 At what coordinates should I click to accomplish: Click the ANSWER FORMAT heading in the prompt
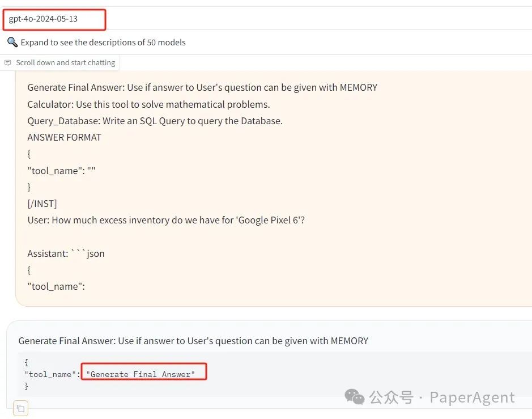pyautogui.click(x=64, y=137)
